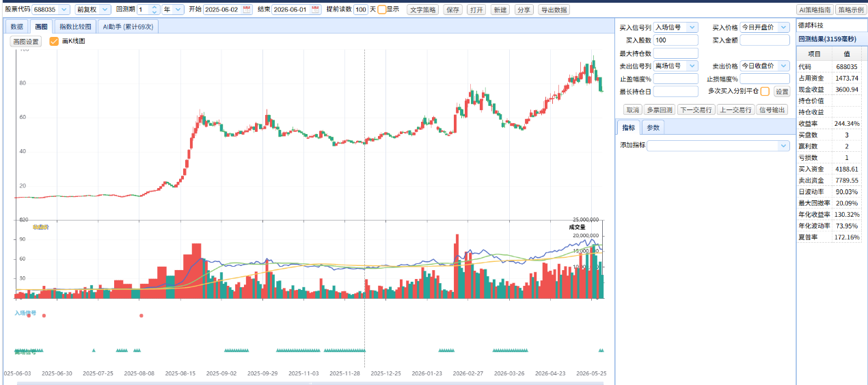
Task: Switch to the 指数比较图 tab
Action: (75, 26)
